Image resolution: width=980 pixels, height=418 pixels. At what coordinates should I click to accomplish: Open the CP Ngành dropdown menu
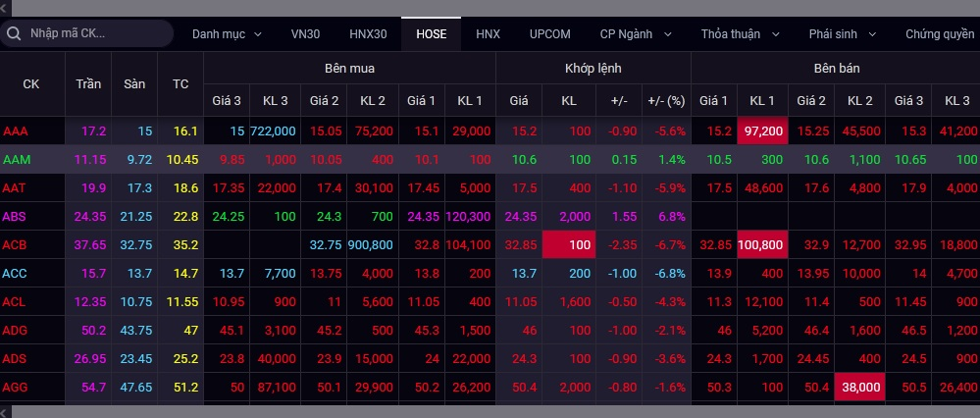[x=636, y=33]
